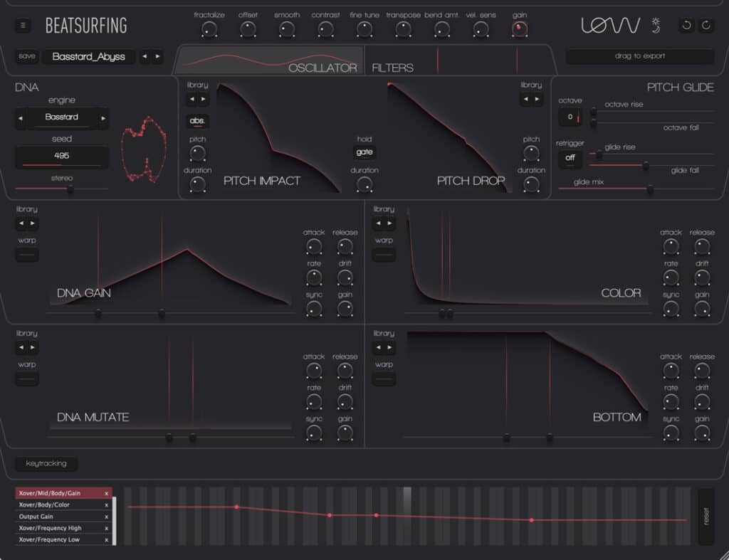This screenshot has width=729, height=560.
Task: Click the fine tune knob
Action: pyautogui.click(x=364, y=29)
